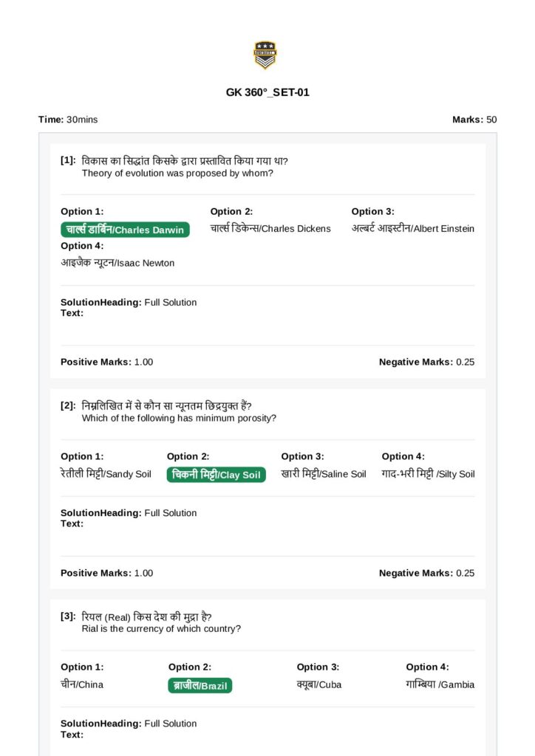Click the minimum porosity question text
The height and width of the screenshot is (756, 535).
point(179,418)
